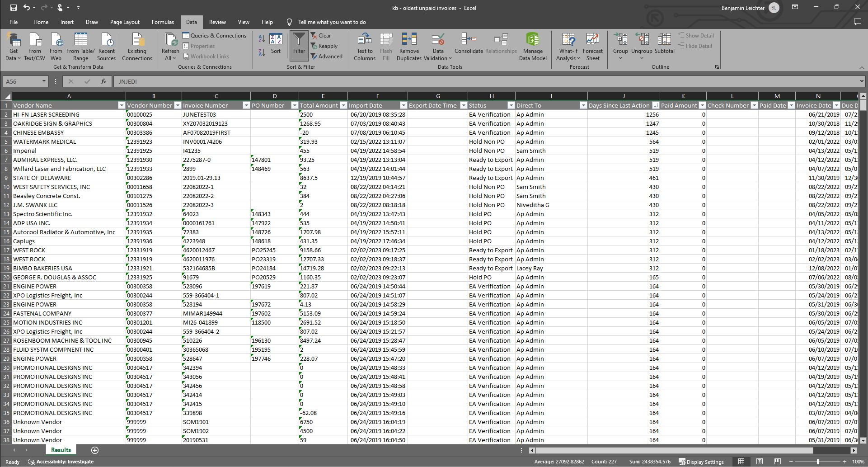The width and height of the screenshot is (868, 467).
Task: Click the horizontal scrollbar thumb
Action: point(674,450)
